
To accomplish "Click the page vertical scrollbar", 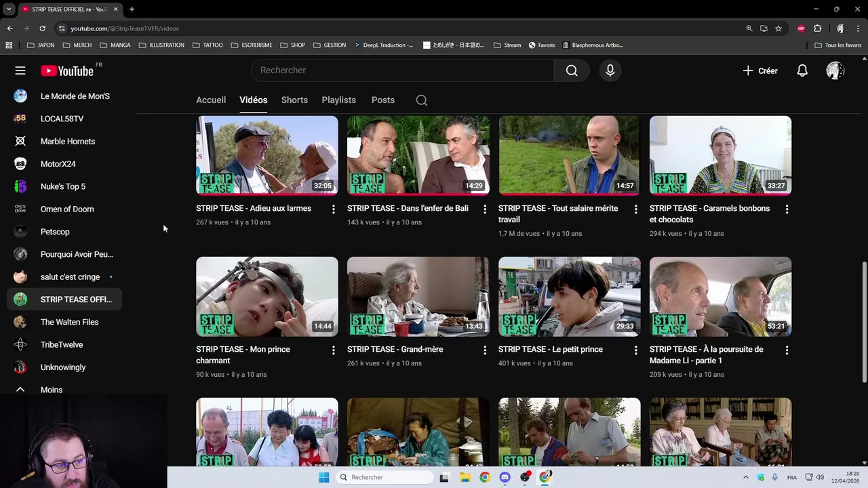I will click(864, 323).
